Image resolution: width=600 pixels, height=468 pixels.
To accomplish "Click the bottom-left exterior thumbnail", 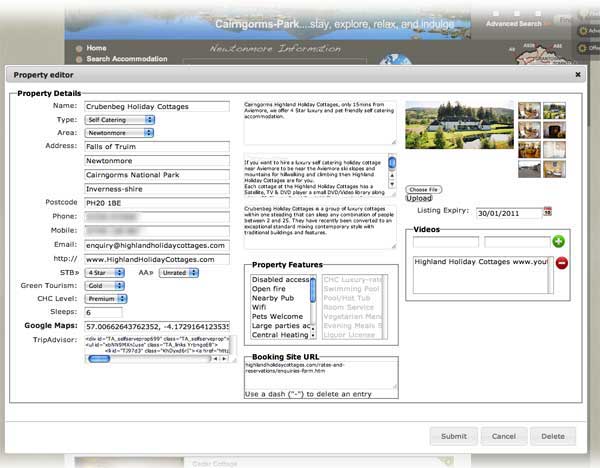I will pyautogui.click(x=530, y=169).
